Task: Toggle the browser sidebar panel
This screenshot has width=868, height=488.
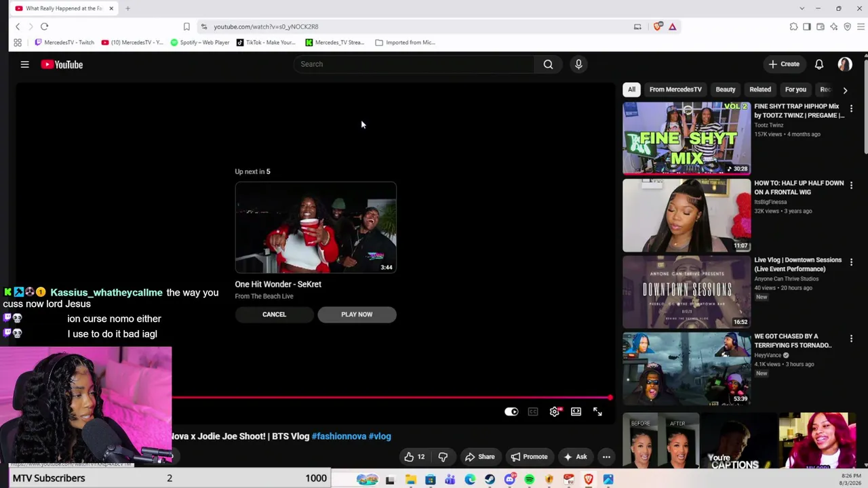Action: 807,26
